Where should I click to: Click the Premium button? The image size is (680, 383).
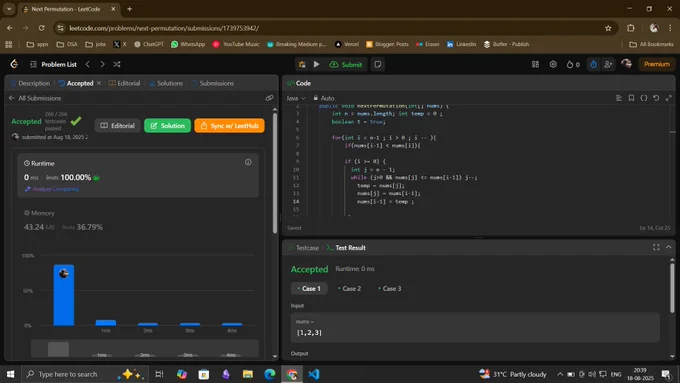point(657,64)
